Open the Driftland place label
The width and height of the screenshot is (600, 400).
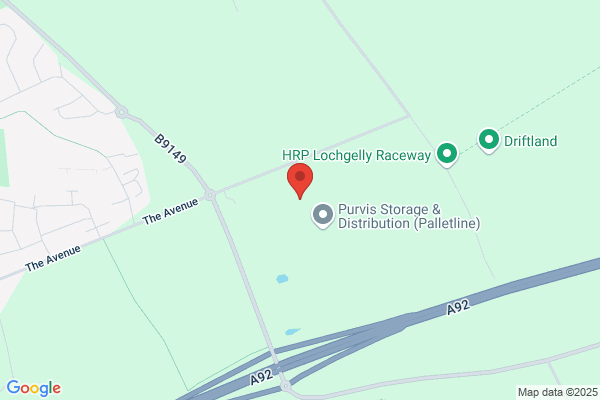[530, 141]
